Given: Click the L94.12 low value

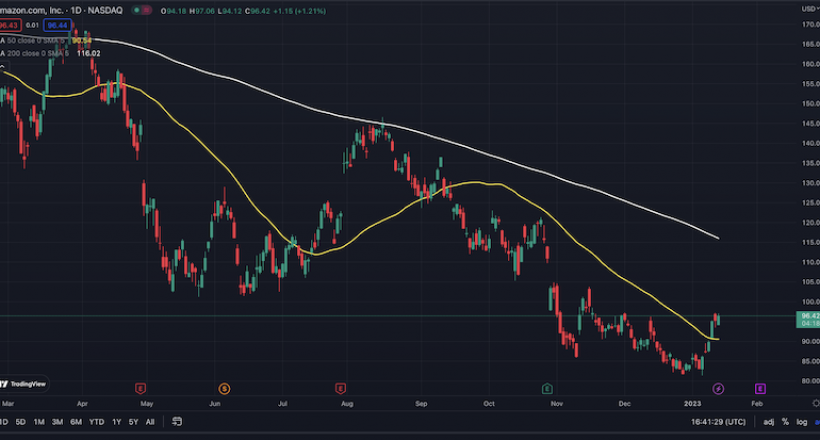Looking at the screenshot, I should coord(230,10).
